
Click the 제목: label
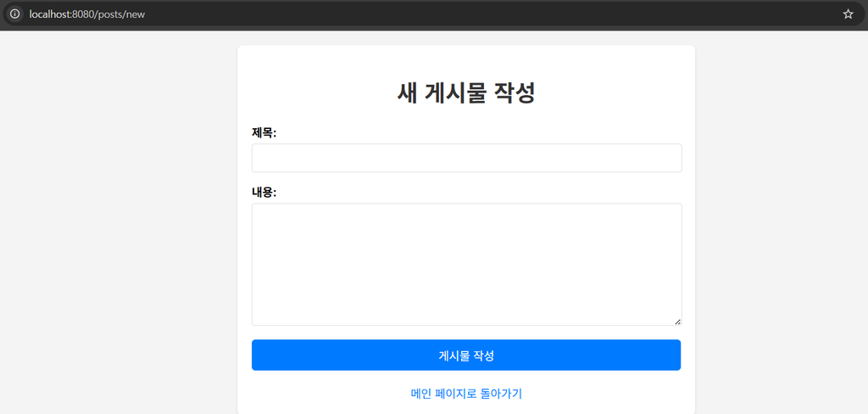coord(264,133)
